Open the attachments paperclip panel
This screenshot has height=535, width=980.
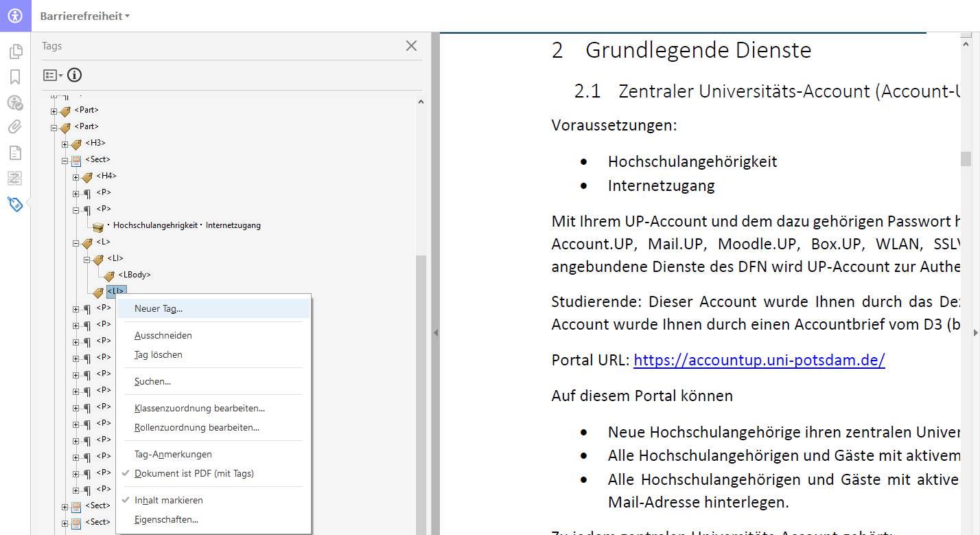point(15,127)
